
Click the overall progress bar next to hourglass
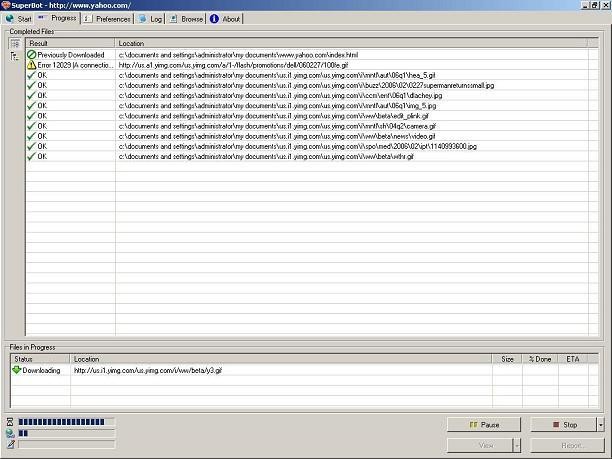(x=66, y=422)
